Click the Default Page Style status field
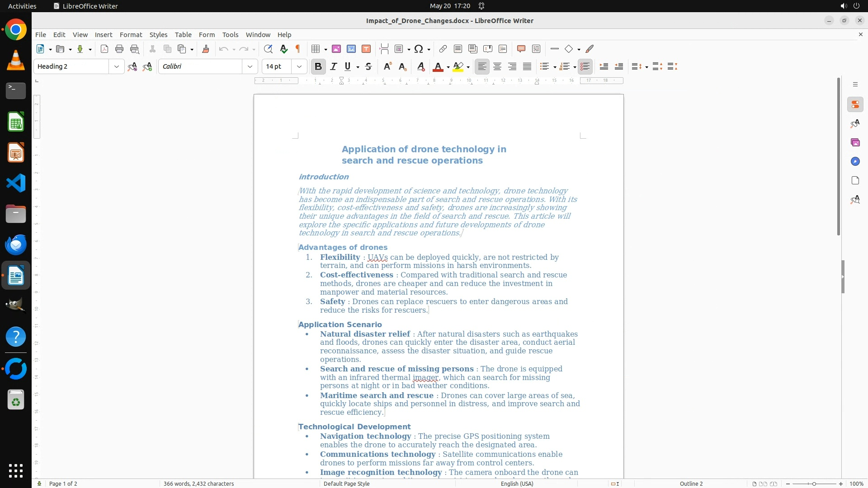The height and width of the screenshot is (488, 868). click(x=346, y=483)
